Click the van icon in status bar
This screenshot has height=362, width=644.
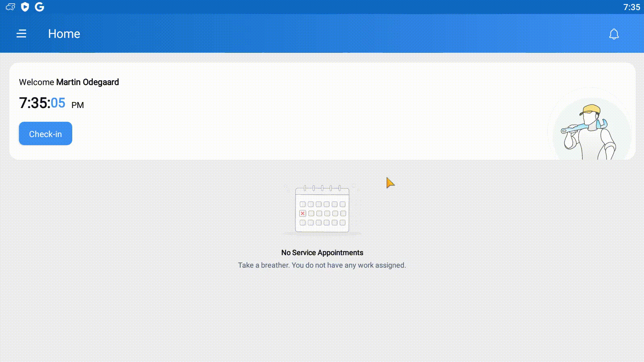click(x=10, y=7)
